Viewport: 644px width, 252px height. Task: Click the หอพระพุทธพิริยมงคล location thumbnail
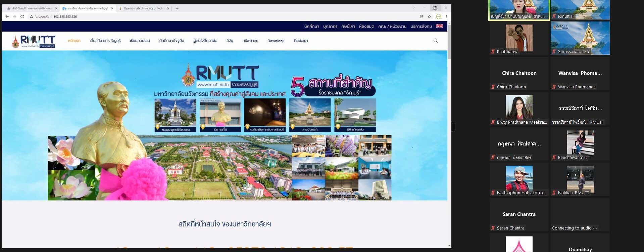[175, 115]
